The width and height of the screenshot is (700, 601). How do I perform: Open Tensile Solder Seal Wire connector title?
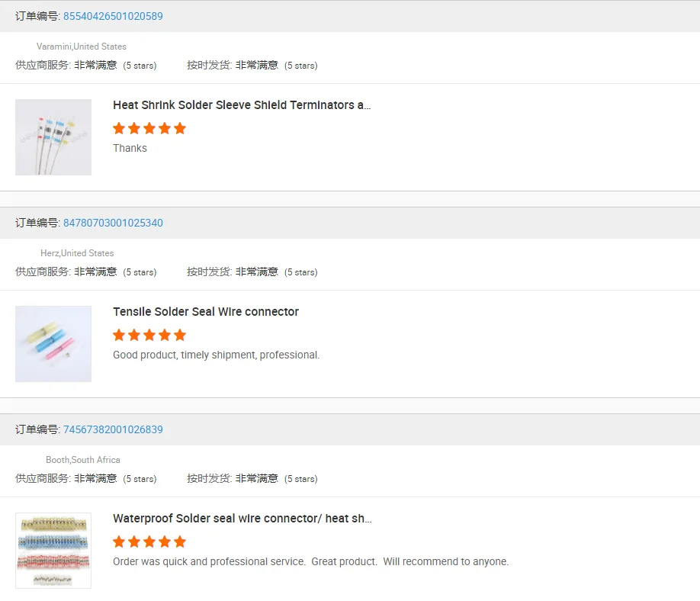point(206,312)
